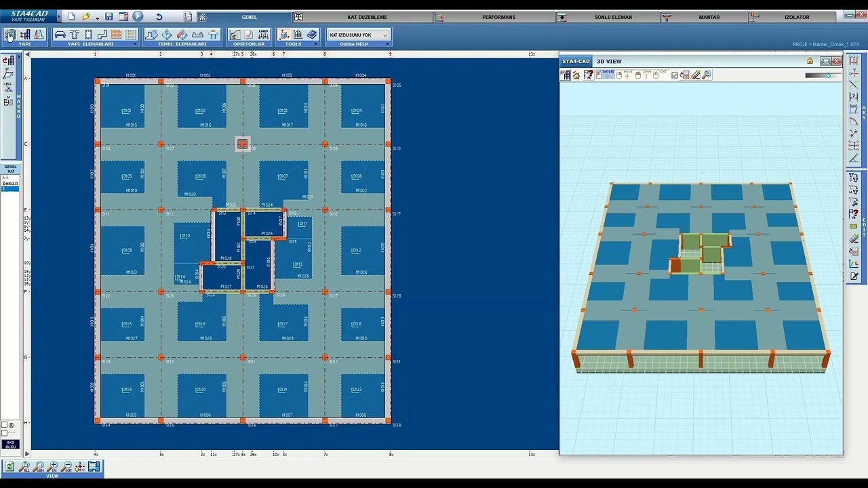Screen dimensions: 868x488
Task: Refresh the drawing from the View bar
Action: point(10,467)
